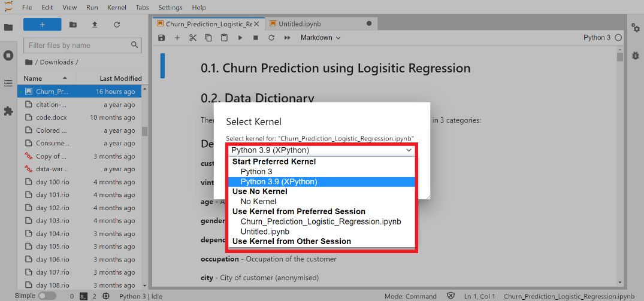The height and width of the screenshot is (301, 644).
Task: Use Churn_Prediction_Logistic_Regression.ipynb session kernel
Action: coord(321,222)
